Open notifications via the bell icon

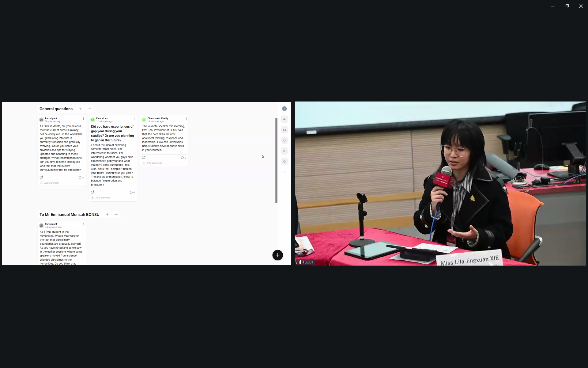(x=284, y=140)
